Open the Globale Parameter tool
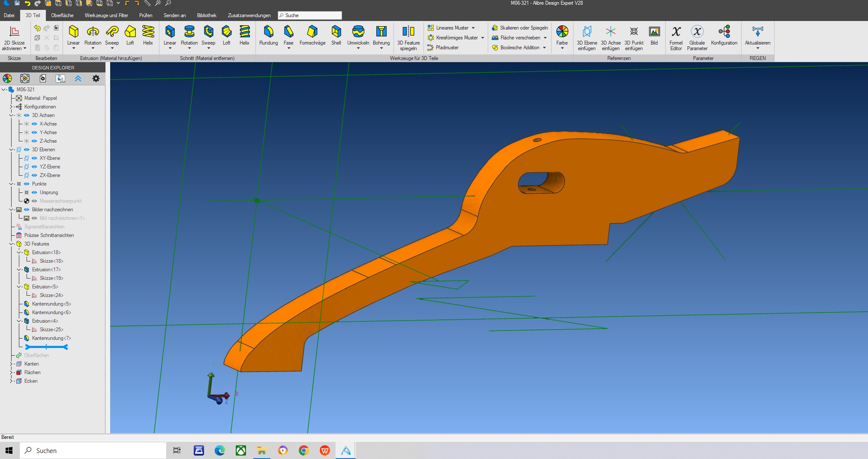The width and height of the screenshot is (868, 459). point(697,37)
